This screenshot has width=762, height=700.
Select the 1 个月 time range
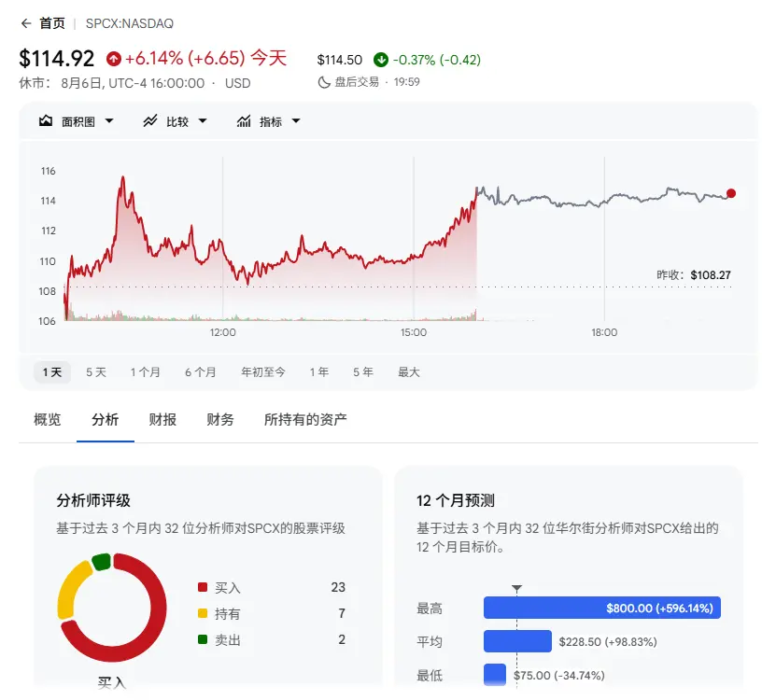coord(145,372)
